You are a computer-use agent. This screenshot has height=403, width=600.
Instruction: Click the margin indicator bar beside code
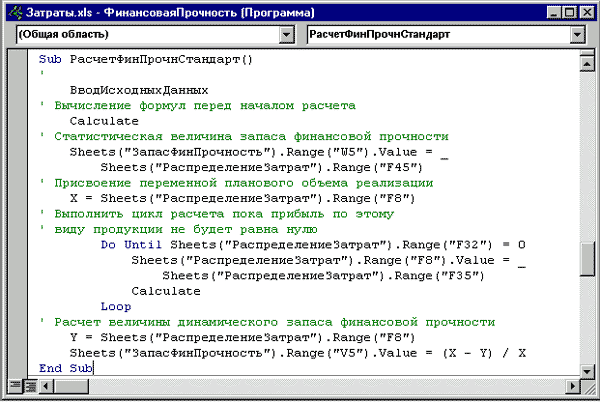pos(17,212)
